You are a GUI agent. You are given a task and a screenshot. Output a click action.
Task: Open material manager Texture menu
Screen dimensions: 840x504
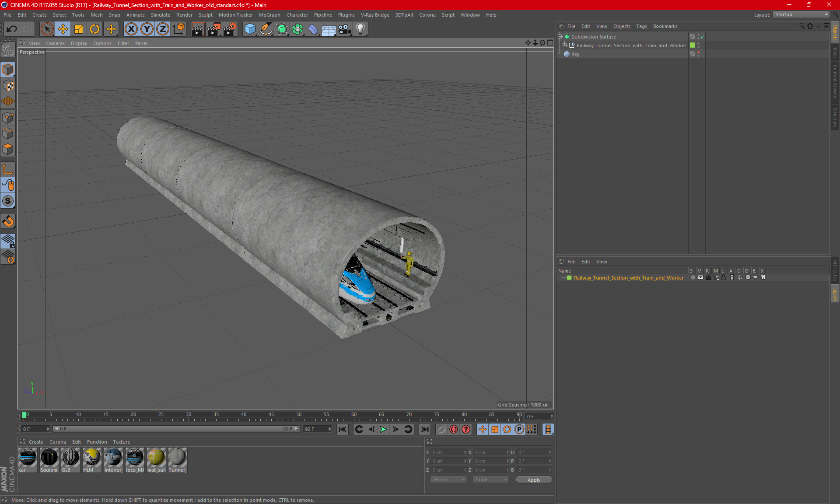tap(121, 442)
